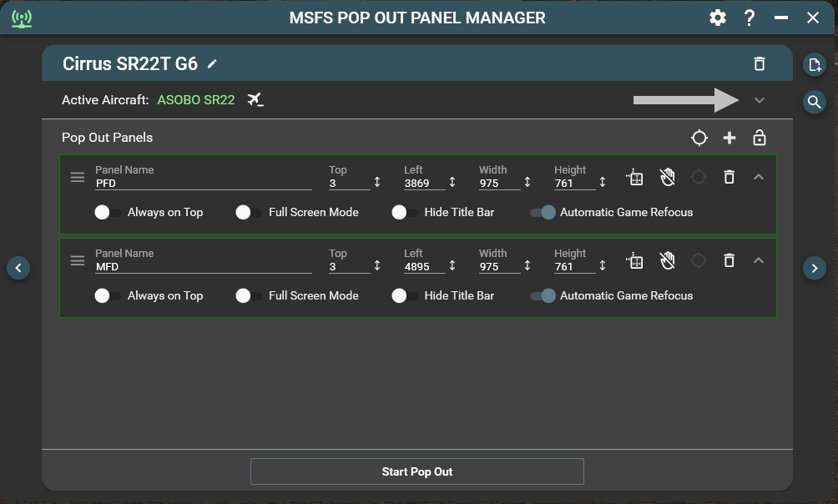Collapse the MFD panel options
This screenshot has width=838, height=504.
[758, 260]
